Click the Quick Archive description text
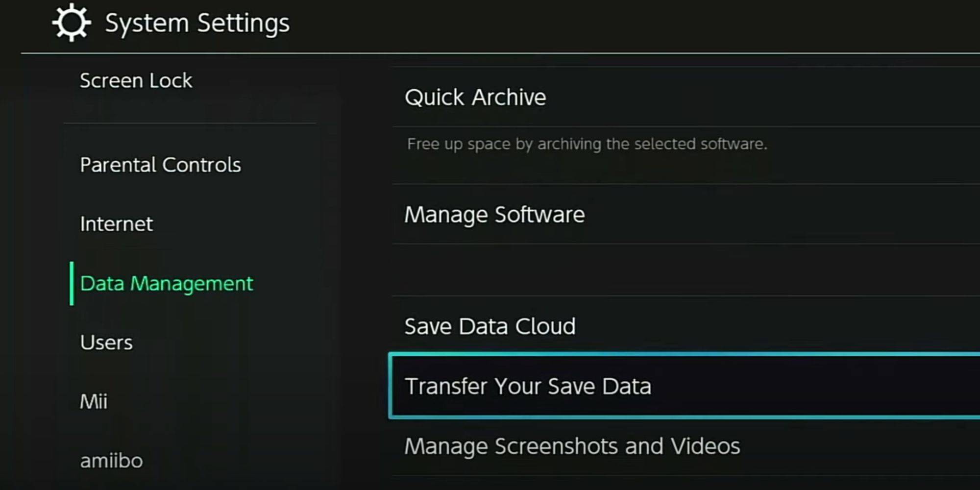The height and width of the screenshot is (490, 980). coord(587,144)
